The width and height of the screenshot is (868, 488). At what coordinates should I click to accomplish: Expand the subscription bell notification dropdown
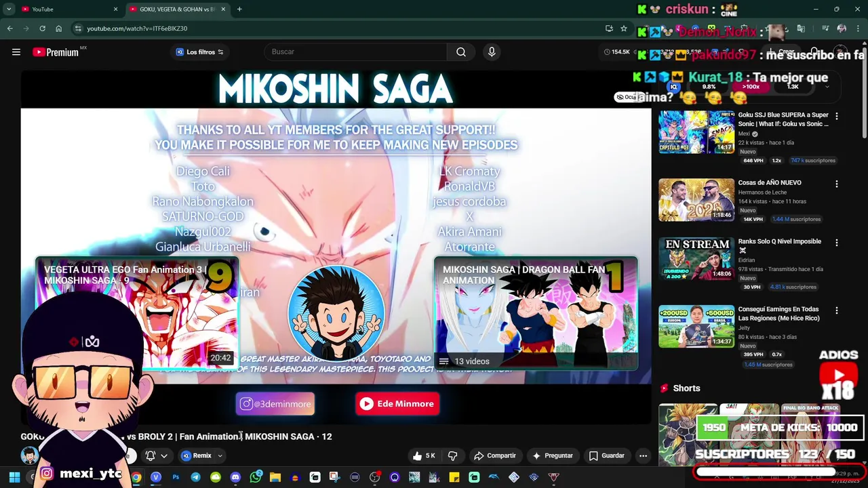click(157, 455)
